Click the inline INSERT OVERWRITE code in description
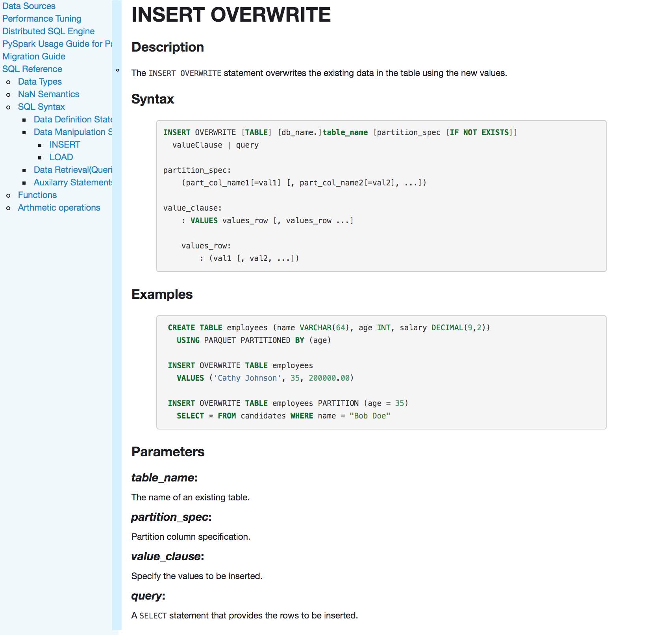 [185, 73]
